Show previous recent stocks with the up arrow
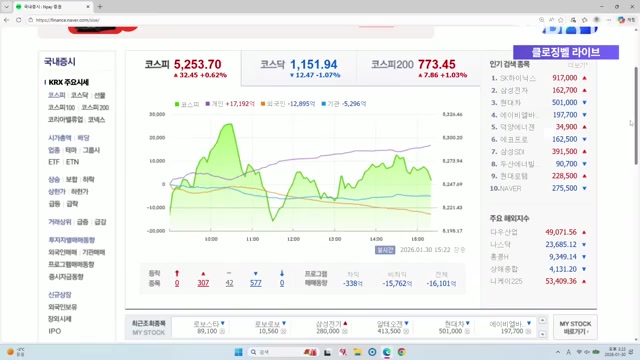This screenshot has width=640, height=360. click(542, 320)
